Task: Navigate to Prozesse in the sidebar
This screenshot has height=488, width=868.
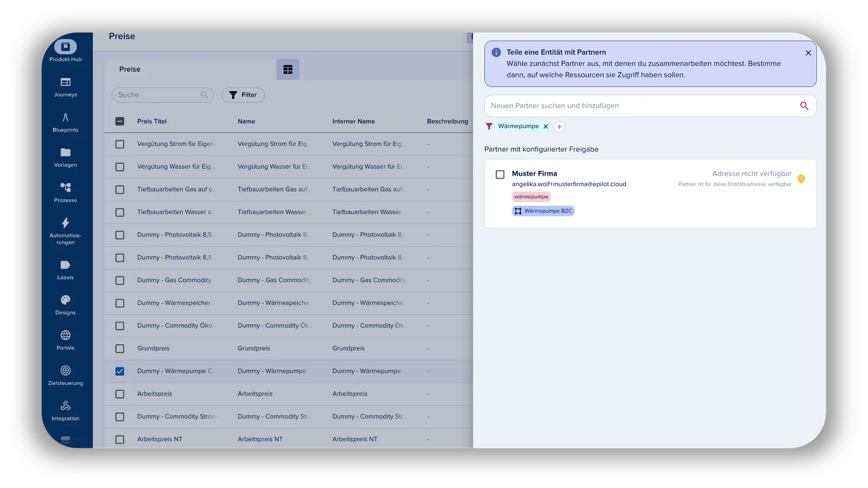Action: tap(66, 193)
